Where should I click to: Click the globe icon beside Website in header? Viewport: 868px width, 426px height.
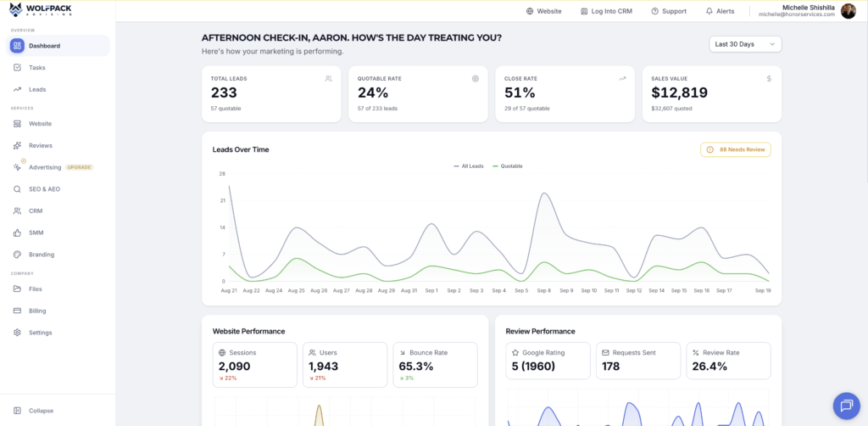pyautogui.click(x=530, y=11)
